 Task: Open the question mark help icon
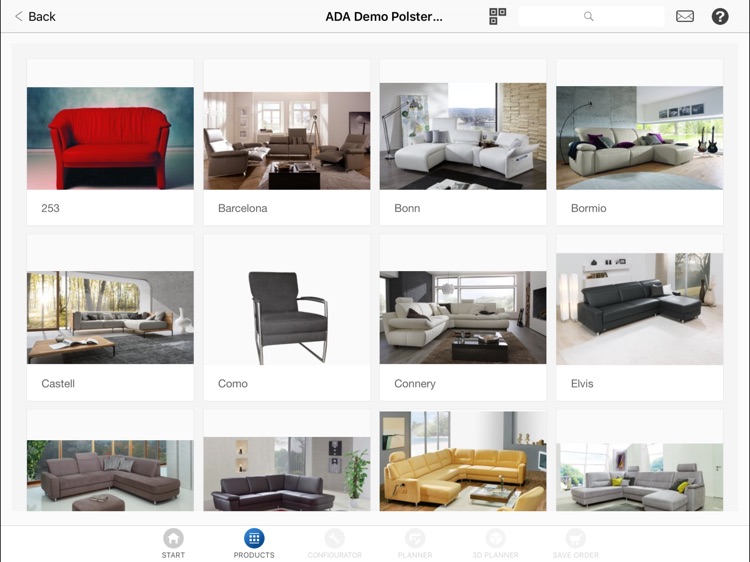tap(720, 16)
